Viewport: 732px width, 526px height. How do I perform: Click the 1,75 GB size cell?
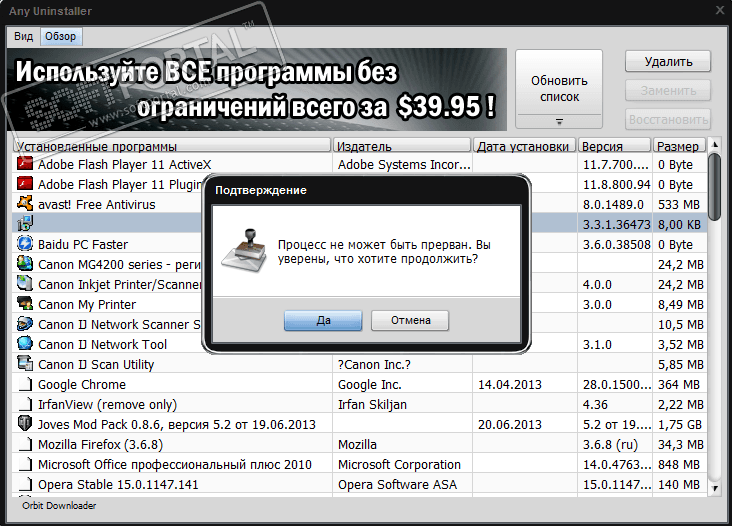click(x=680, y=425)
